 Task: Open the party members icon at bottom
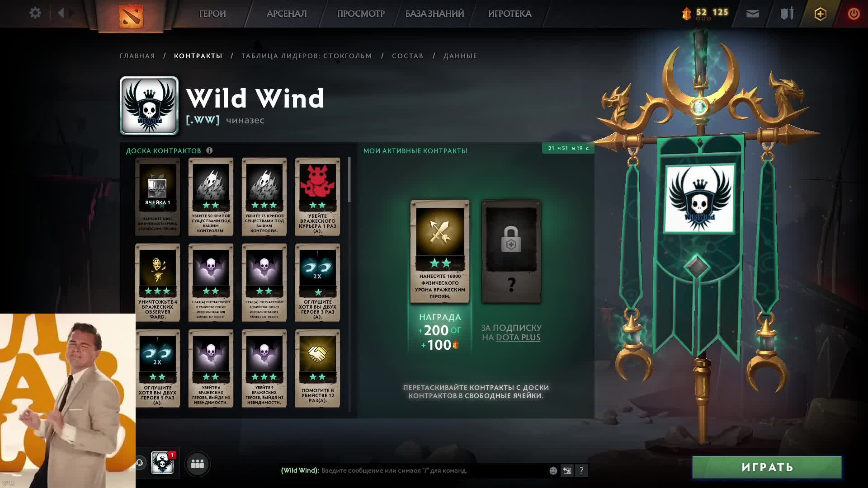point(198,464)
